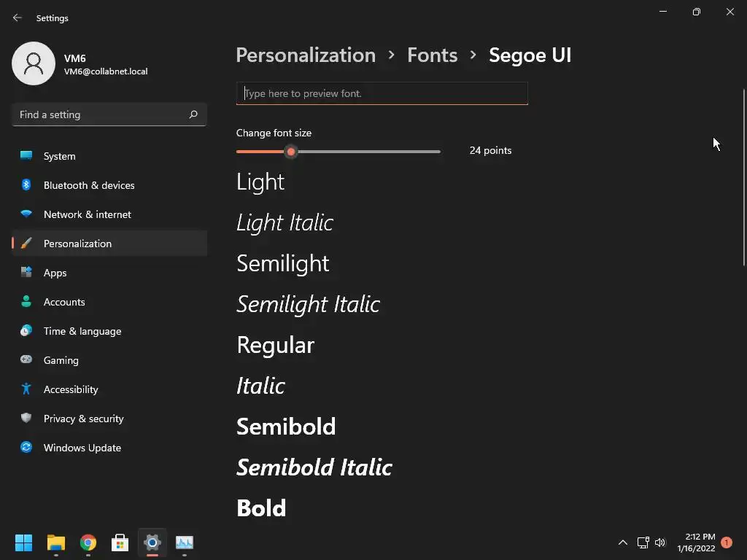Click the back arrow in Settings
The width and height of the screenshot is (747, 560).
[18, 18]
